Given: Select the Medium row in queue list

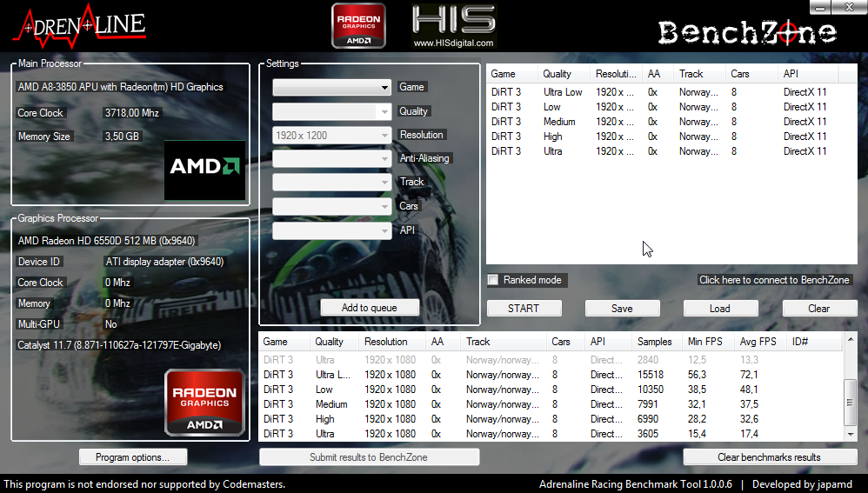Looking at the screenshot, I should [x=671, y=122].
